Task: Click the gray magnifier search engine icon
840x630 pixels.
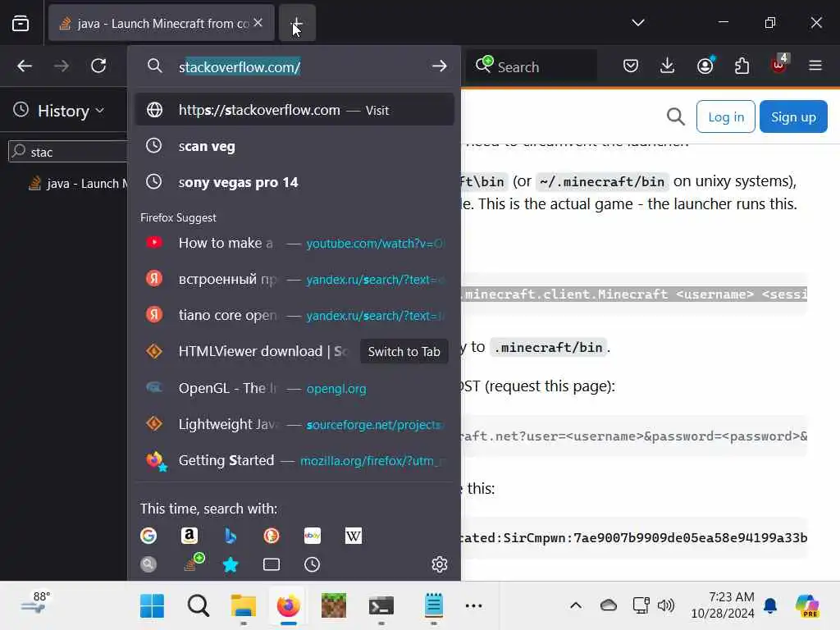Action: [148, 564]
